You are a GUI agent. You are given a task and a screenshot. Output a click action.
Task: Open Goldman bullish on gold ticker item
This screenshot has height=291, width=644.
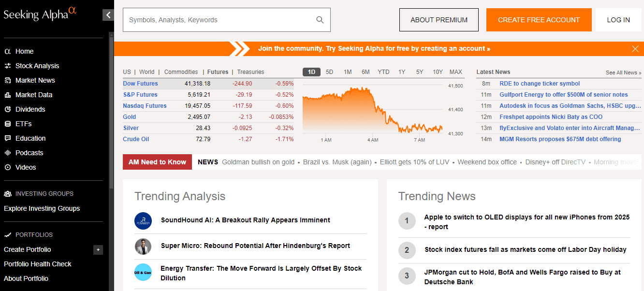(258, 162)
